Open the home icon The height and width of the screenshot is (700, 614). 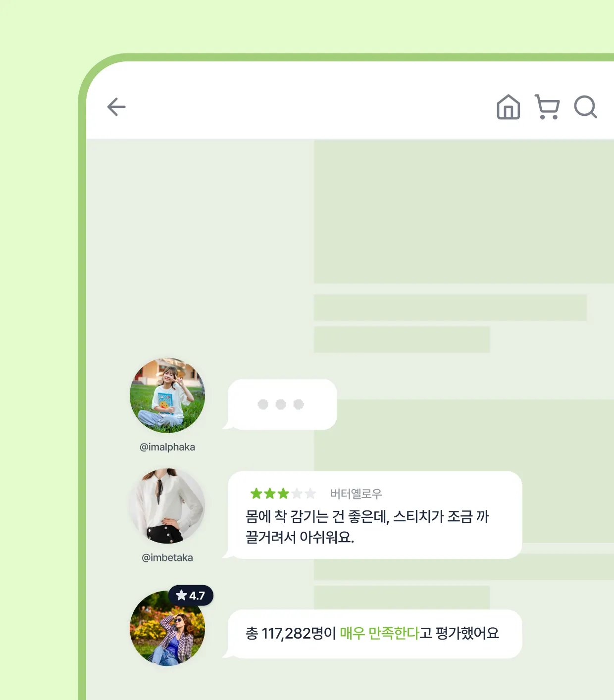pyautogui.click(x=509, y=107)
